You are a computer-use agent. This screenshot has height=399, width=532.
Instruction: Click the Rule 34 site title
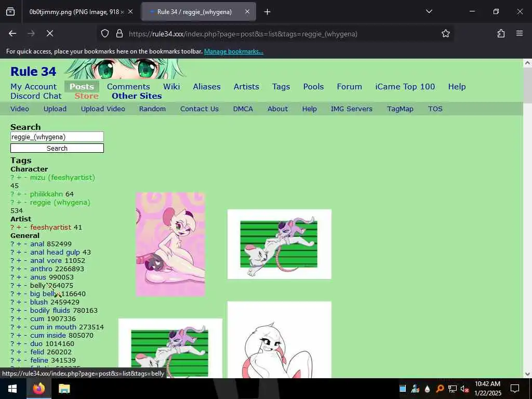click(x=33, y=72)
